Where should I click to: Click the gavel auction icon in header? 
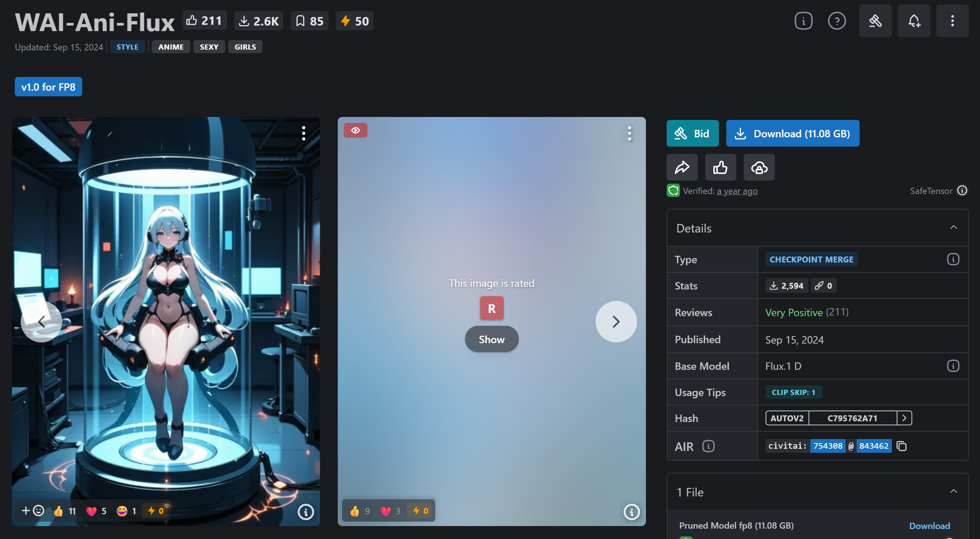point(875,21)
